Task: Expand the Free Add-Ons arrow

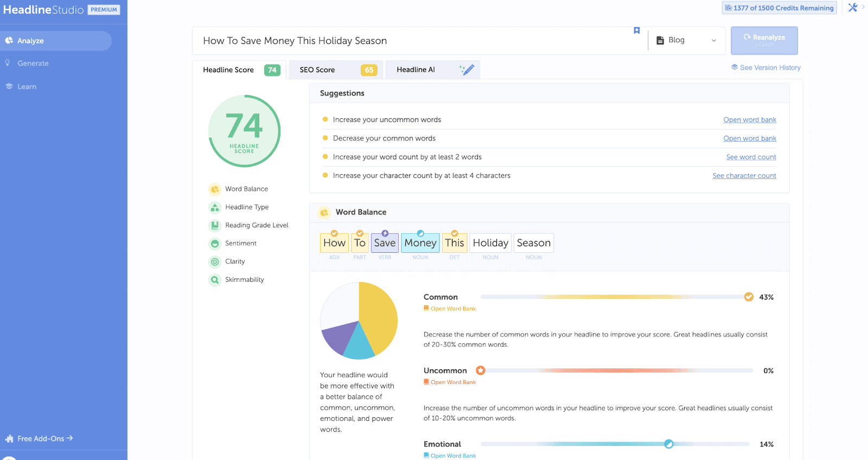Action: click(x=69, y=438)
